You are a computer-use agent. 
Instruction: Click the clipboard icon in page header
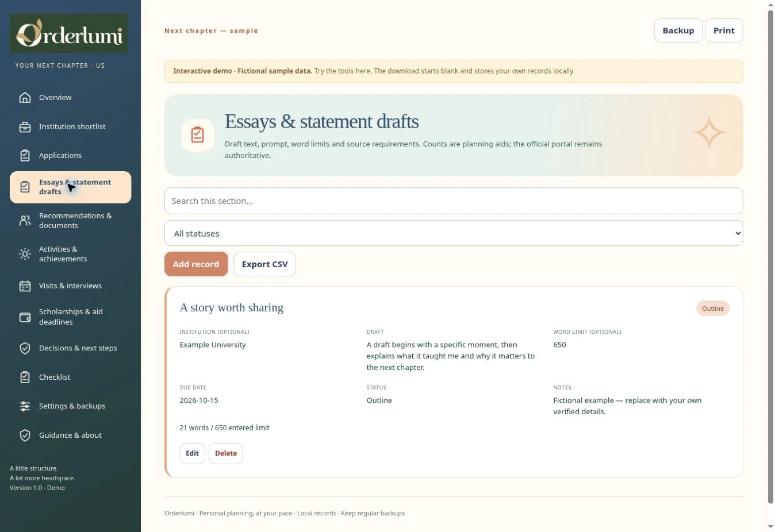[198, 135]
